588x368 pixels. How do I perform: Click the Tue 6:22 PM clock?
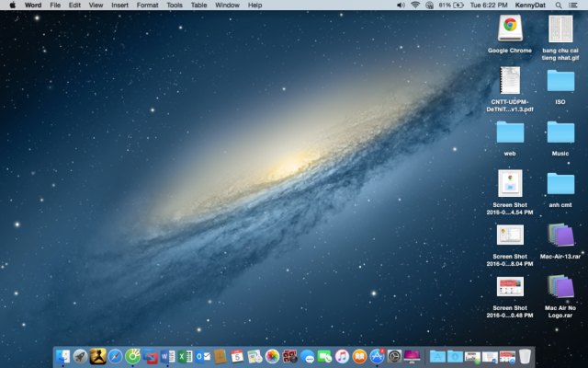coord(489,6)
